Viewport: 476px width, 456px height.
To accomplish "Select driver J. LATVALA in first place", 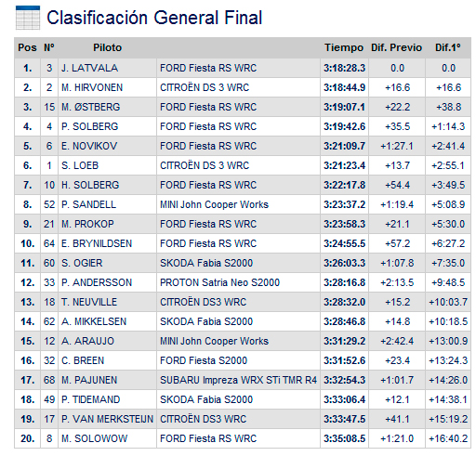I will [x=89, y=68].
